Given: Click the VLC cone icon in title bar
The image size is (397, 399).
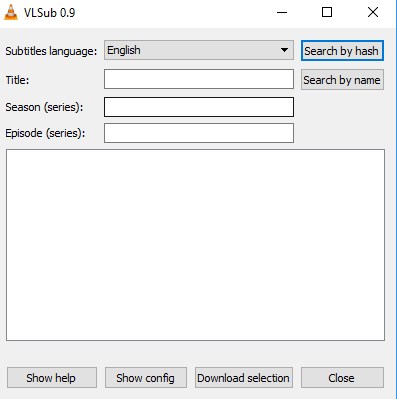Looking at the screenshot, I should point(11,12).
